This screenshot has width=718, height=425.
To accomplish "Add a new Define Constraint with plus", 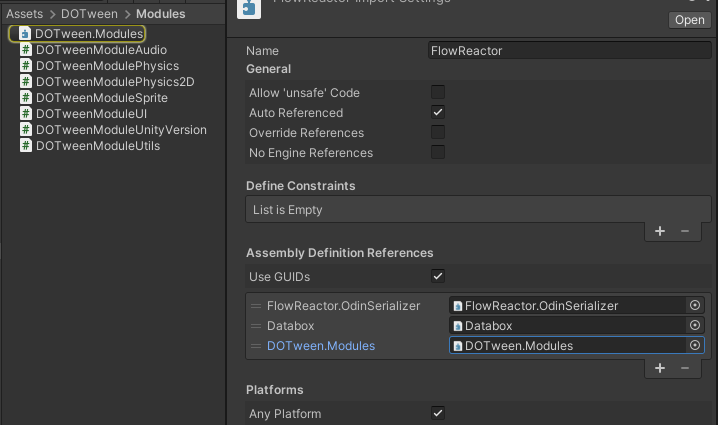I will pos(660,231).
